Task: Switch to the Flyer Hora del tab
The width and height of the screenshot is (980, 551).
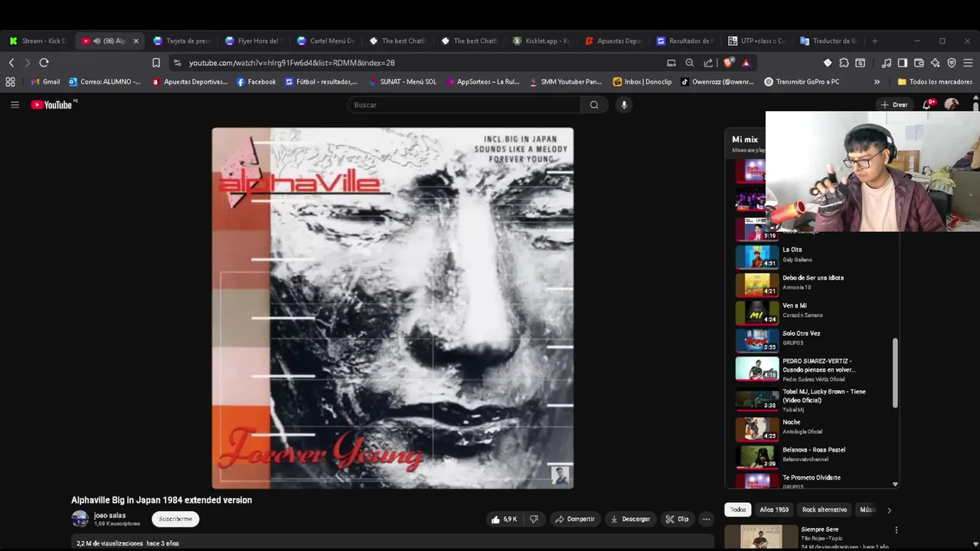Action: [253, 41]
